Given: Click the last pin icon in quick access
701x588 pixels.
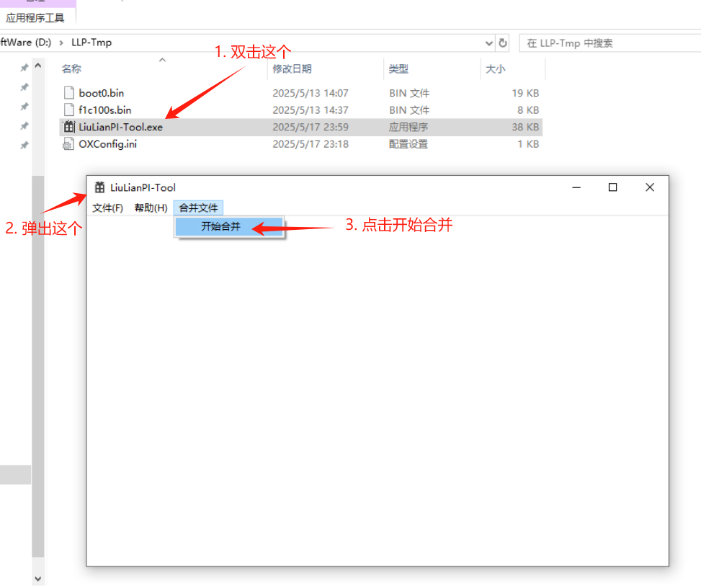Looking at the screenshot, I should 24,146.
